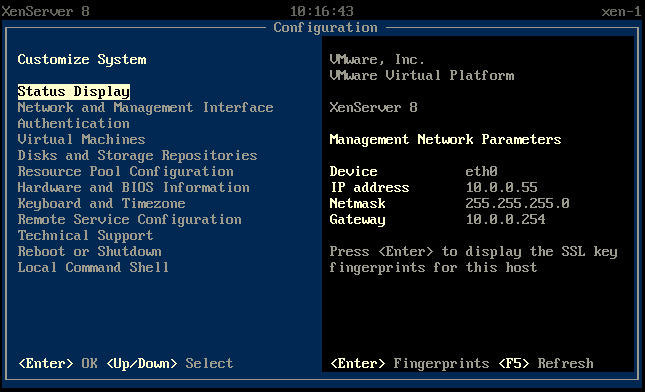
Task: Open Network and Management Interface
Action: 145,107
